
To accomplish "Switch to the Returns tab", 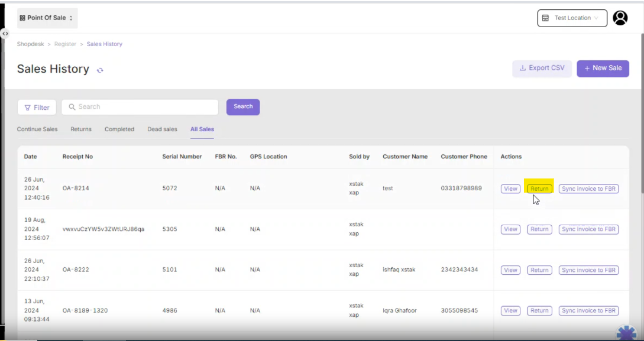I will click(81, 129).
